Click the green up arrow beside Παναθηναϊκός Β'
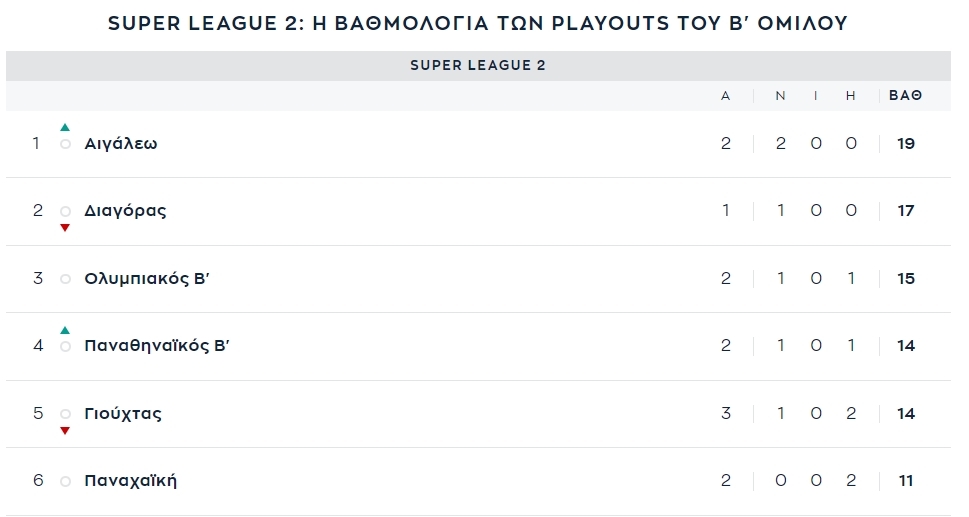The height and width of the screenshot is (517, 969). [x=65, y=330]
